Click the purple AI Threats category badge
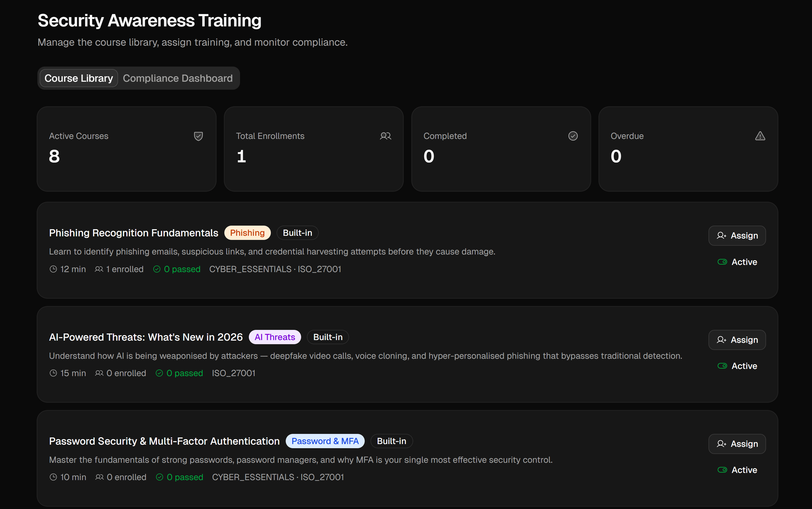812x509 pixels. pos(274,337)
